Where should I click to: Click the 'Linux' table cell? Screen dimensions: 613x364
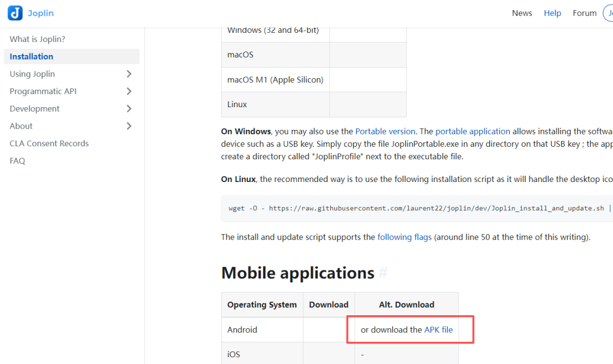[x=275, y=104]
